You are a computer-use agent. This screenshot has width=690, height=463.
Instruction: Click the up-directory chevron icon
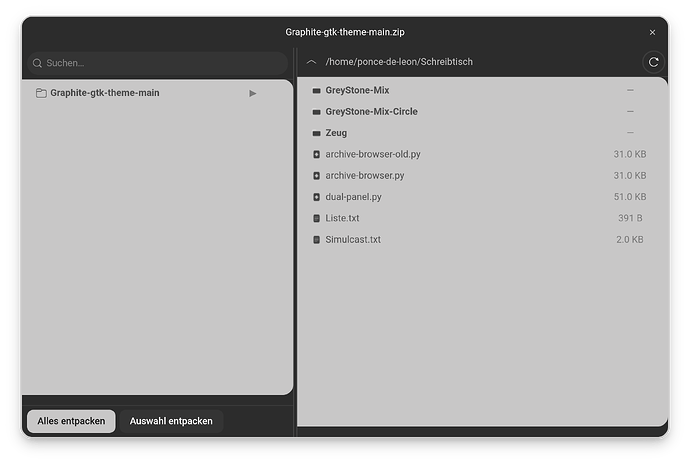pos(312,62)
